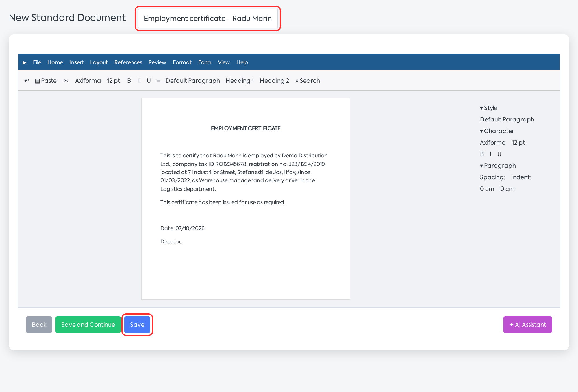
Task: Click the Paste button in toolbar
Action: (x=46, y=81)
